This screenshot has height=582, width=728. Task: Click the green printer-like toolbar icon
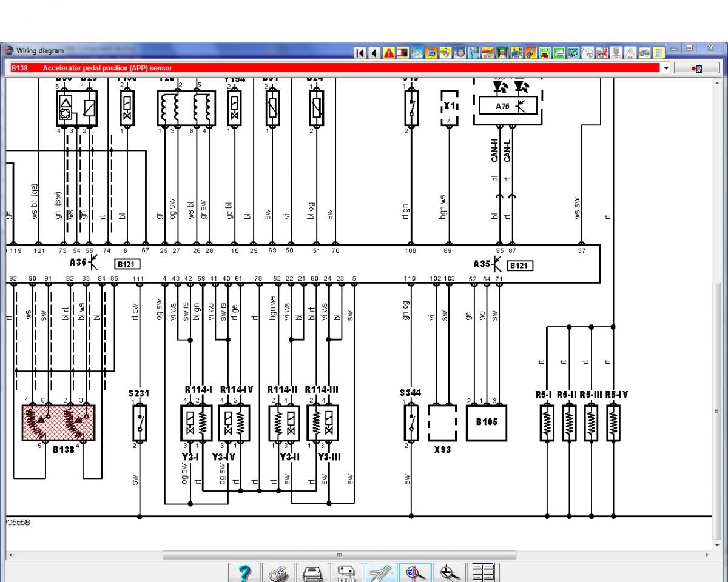click(x=558, y=53)
